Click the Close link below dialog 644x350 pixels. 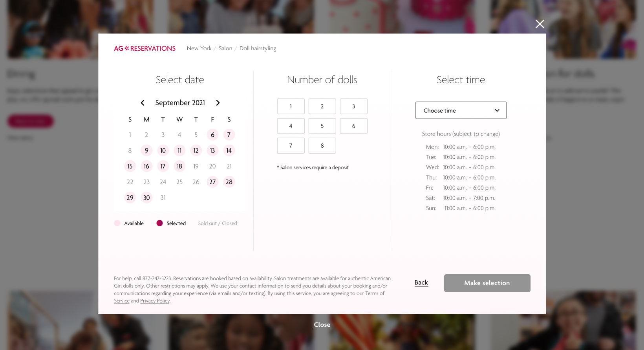click(322, 325)
